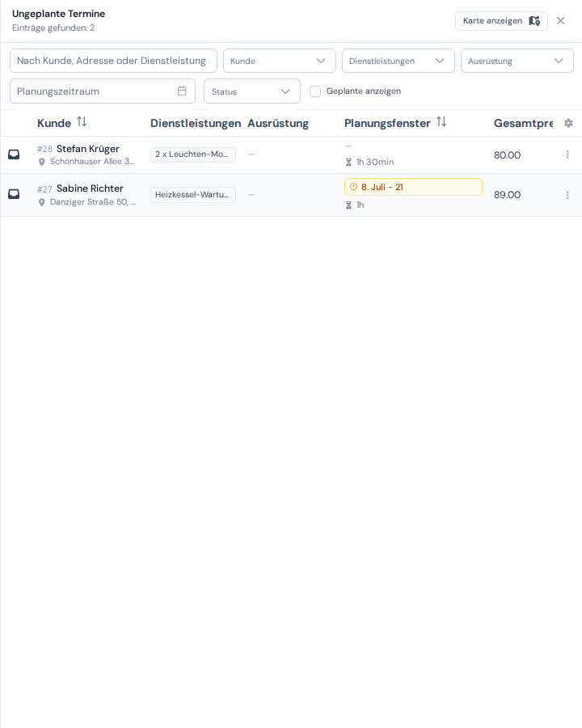582x728 pixels.
Task: Sort by Planungsfenster column arrows
Action: tap(441, 122)
